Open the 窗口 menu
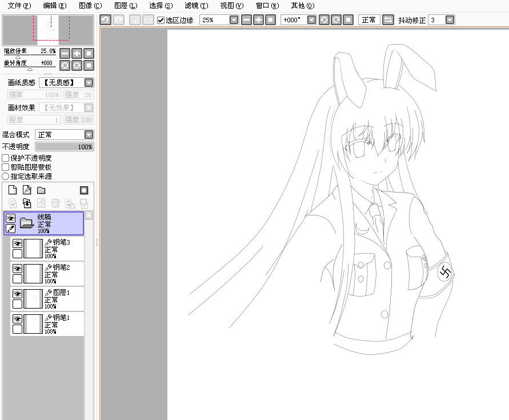Screen dimensions: 509x420 (267, 6)
